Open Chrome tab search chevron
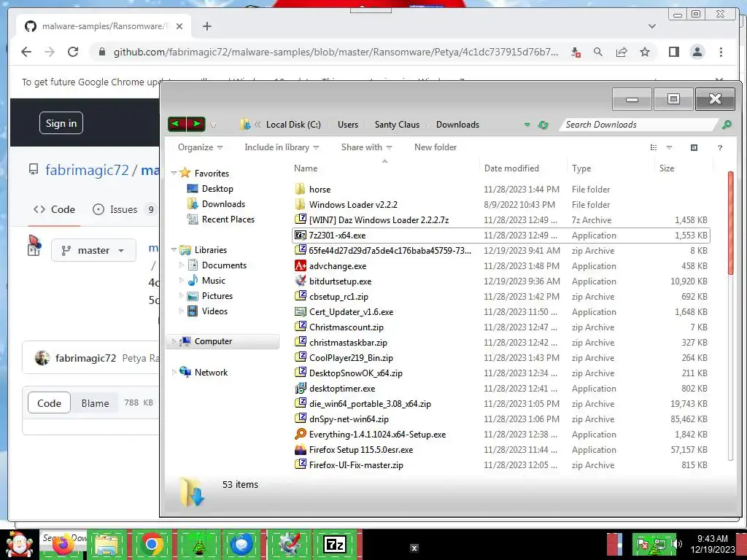 (651, 26)
